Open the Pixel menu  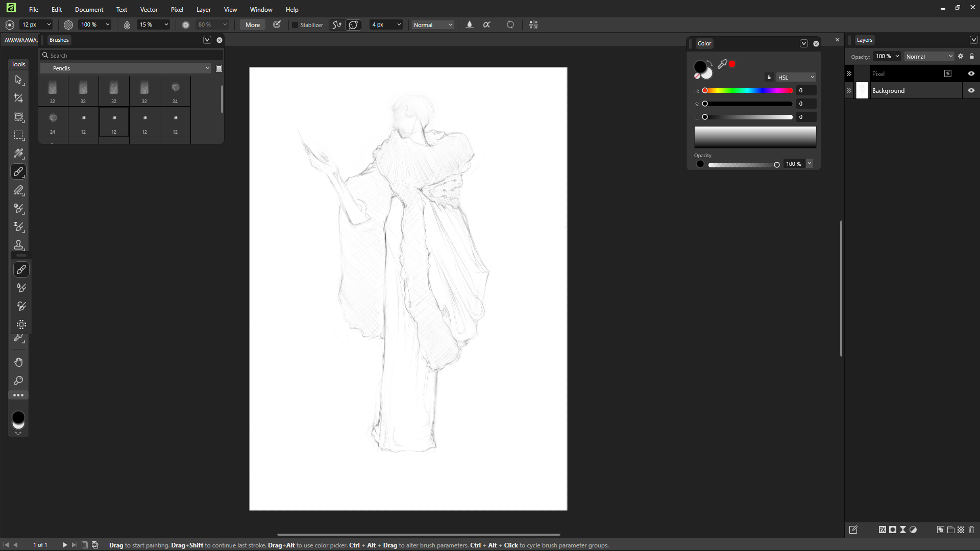(177, 9)
